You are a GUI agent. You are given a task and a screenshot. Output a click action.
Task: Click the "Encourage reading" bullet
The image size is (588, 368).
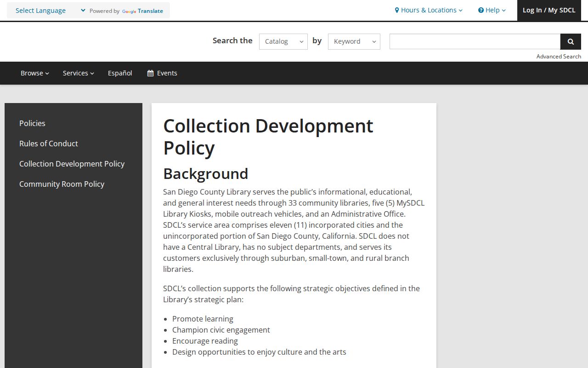coord(205,341)
